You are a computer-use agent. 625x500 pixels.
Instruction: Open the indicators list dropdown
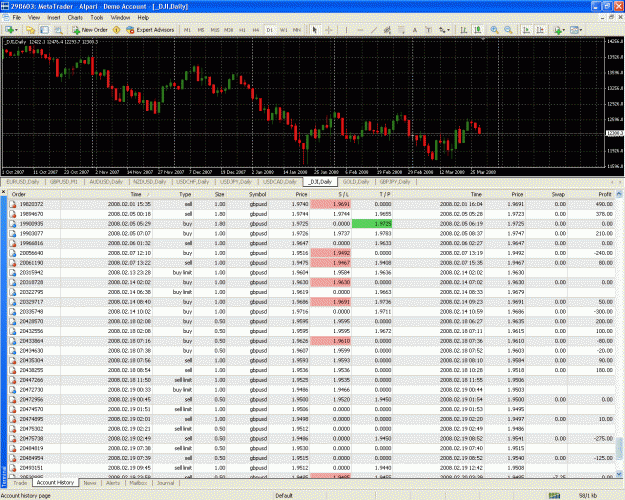pyautogui.click(x=559, y=30)
